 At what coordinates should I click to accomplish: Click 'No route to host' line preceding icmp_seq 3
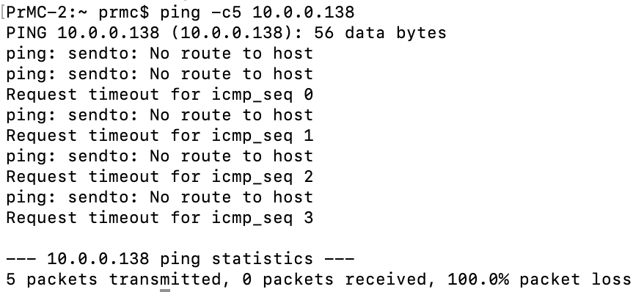160,197
